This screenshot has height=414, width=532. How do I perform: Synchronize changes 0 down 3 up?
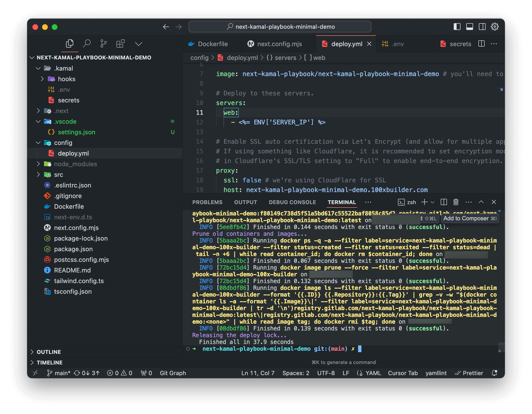point(87,373)
